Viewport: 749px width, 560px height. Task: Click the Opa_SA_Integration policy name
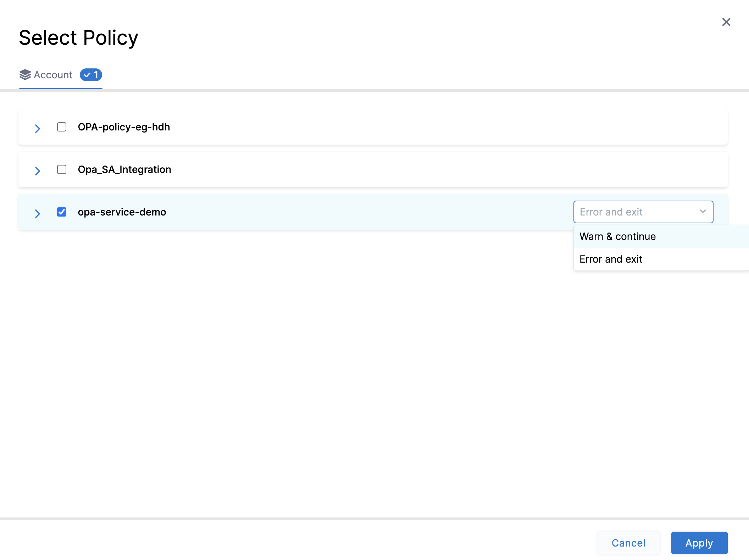point(124,169)
